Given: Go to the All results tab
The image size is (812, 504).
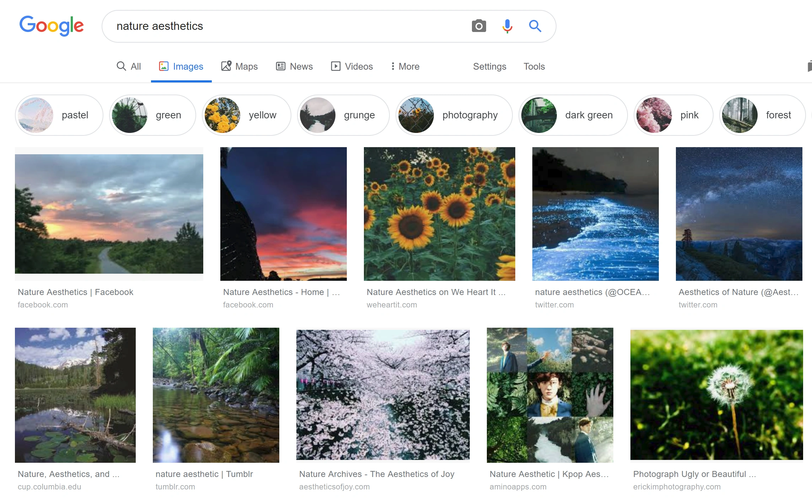Looking at the screenshot, I should [129, 66].
